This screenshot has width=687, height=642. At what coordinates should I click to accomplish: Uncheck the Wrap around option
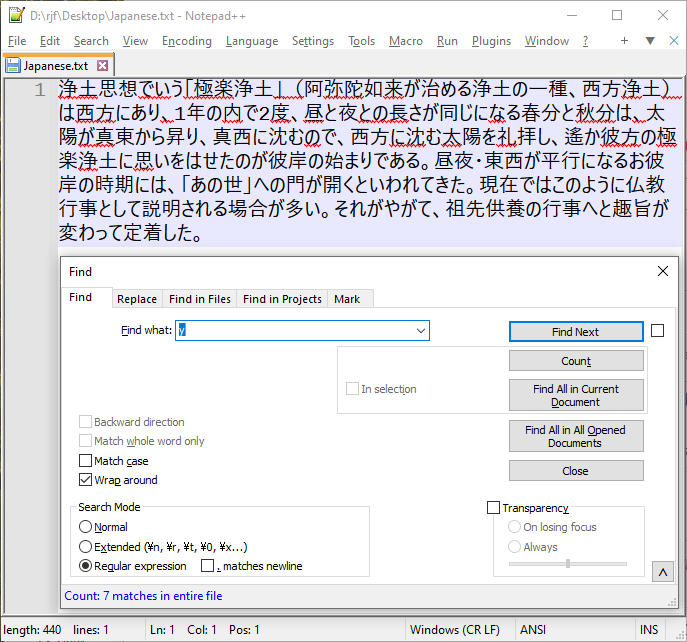coord(86,480)
